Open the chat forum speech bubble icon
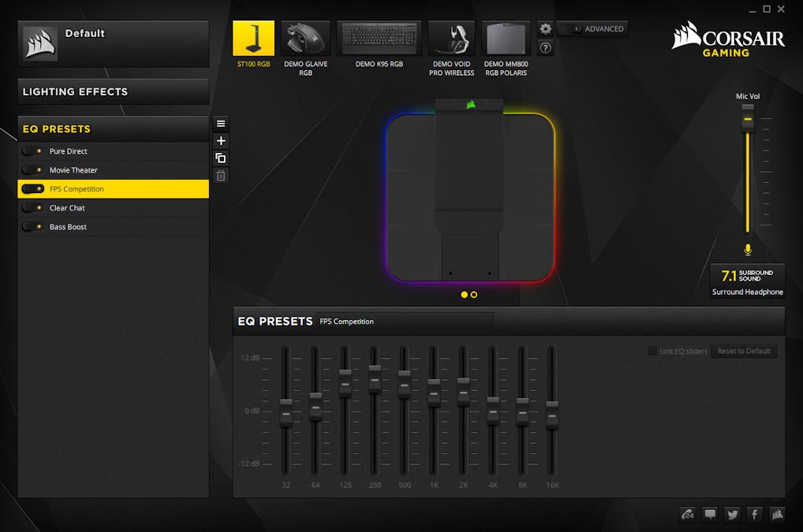803x532 pixels. coord(710,514)
